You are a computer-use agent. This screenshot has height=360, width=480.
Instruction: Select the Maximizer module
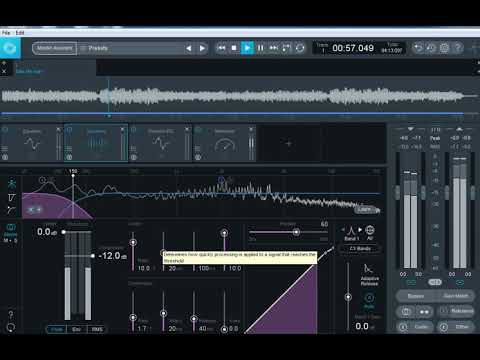[225, 143]
